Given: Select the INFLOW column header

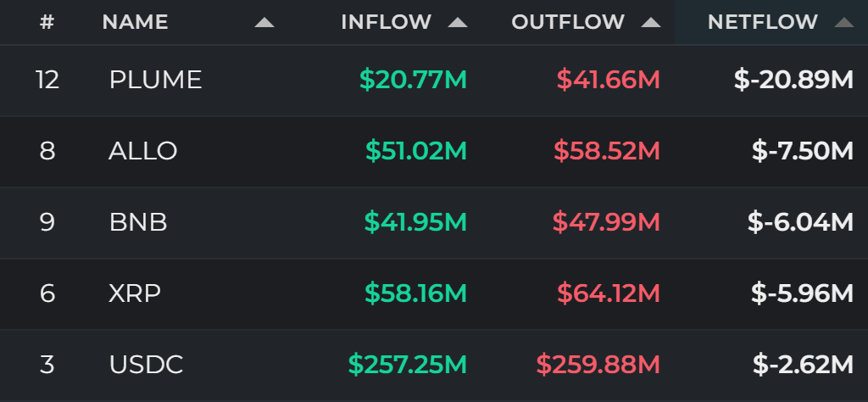Looking at the screenshot, I should click(387, 22).
